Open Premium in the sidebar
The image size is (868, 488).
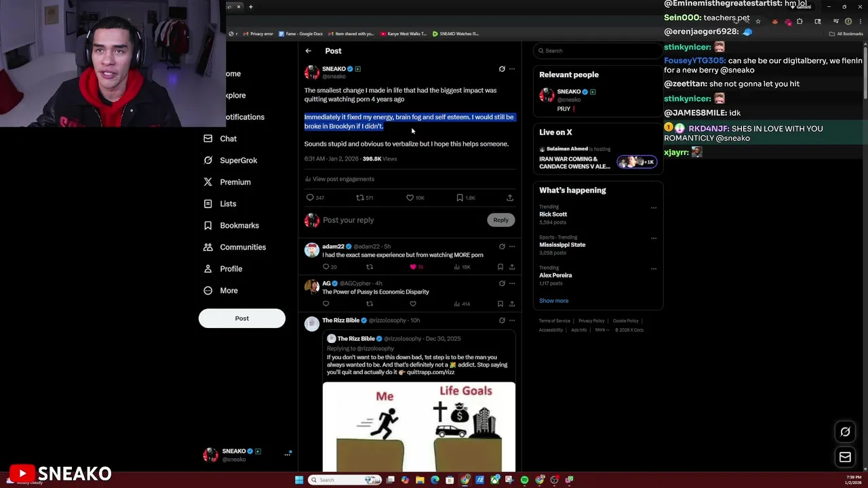pyautogui.click(x=227, y=182)
